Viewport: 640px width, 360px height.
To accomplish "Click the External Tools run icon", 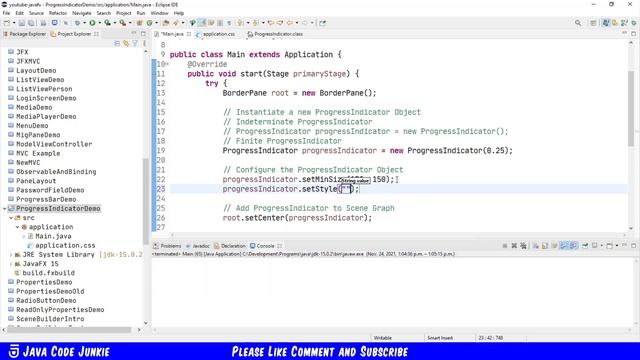I will 122,23.
